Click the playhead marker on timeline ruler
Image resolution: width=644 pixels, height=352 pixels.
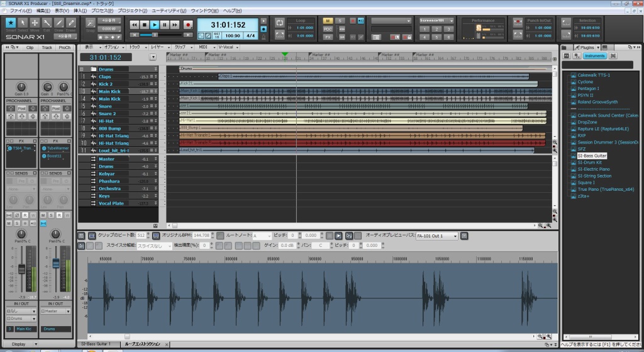[x=285, y=54]
